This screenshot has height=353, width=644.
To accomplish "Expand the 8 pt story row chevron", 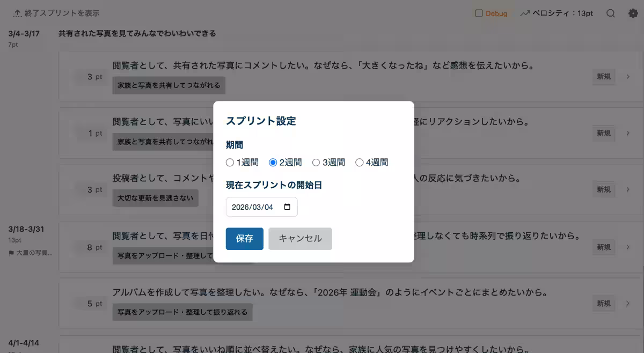I will coord(628,247).
